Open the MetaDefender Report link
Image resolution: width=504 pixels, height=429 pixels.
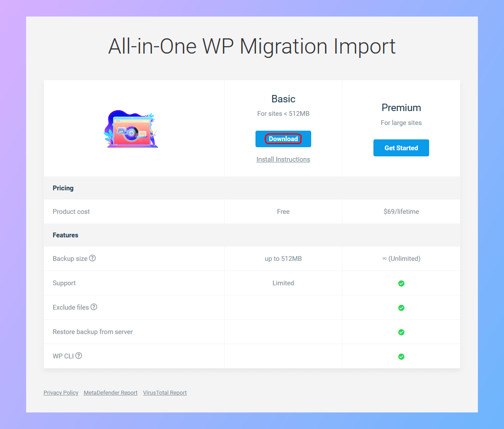111,393
